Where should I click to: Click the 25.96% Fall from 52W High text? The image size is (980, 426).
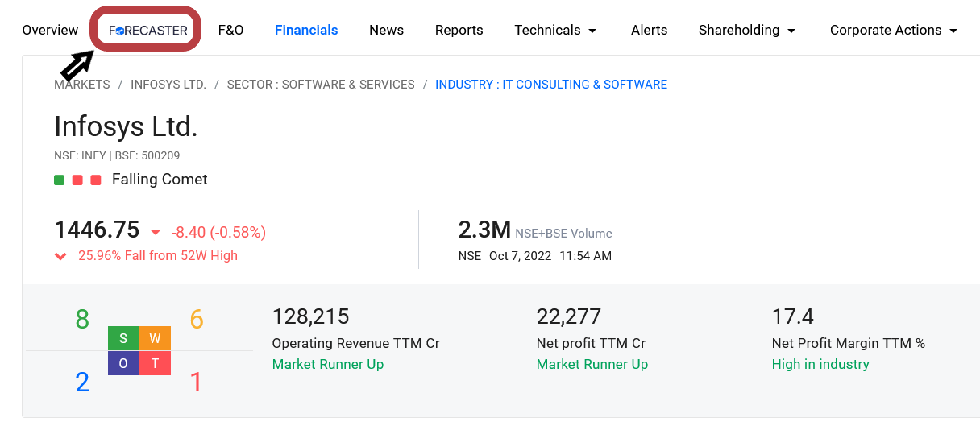coord(158,256)
